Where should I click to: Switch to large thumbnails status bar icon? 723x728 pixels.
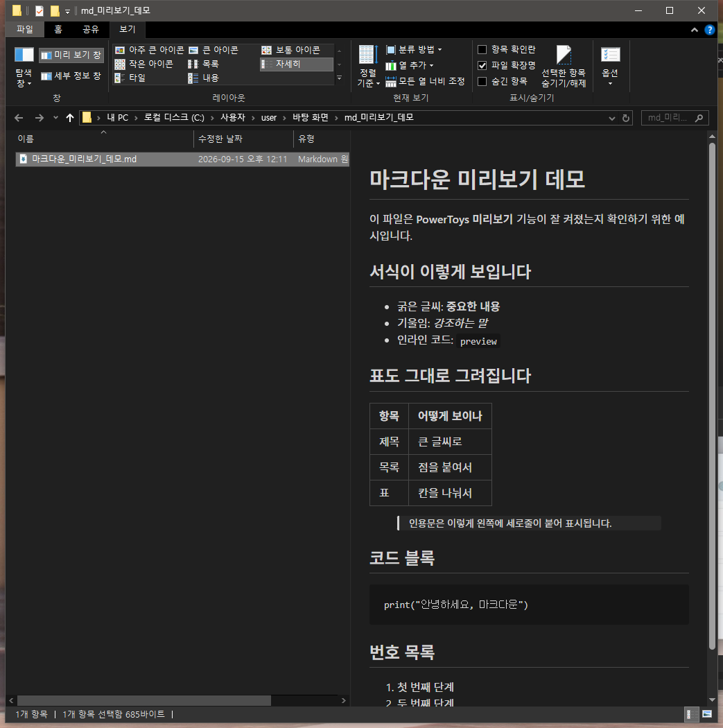707,714
